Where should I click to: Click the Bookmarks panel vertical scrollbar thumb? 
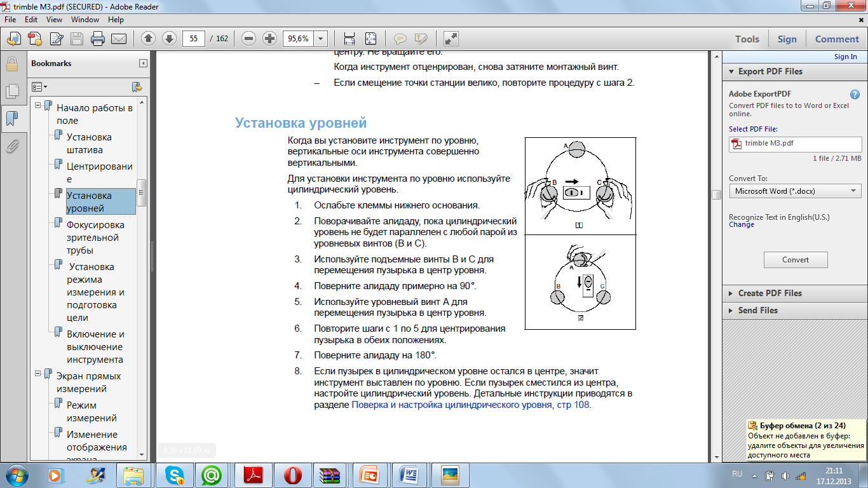142,193
